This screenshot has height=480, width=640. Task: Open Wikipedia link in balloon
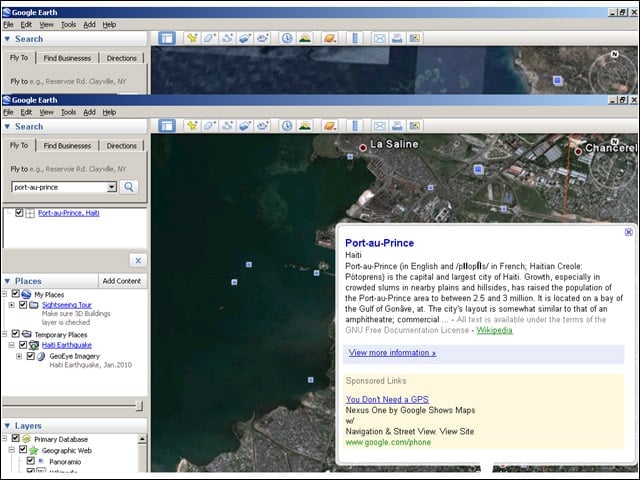pos(494,330)
